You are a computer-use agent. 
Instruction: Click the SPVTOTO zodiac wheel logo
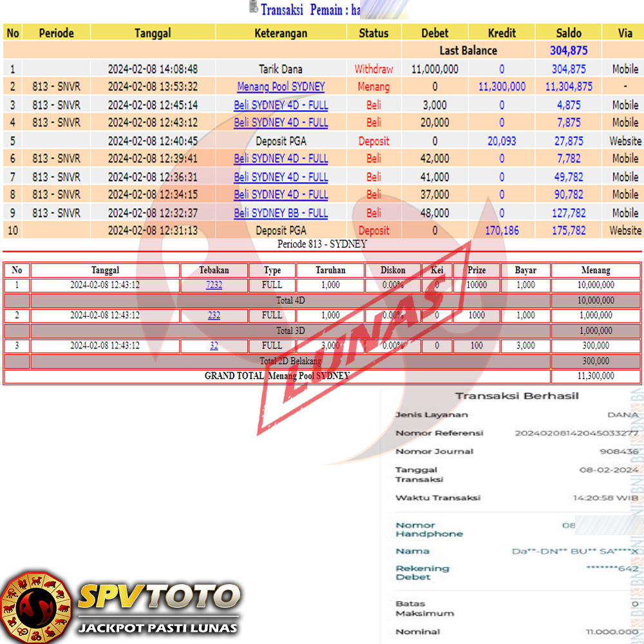35,607
